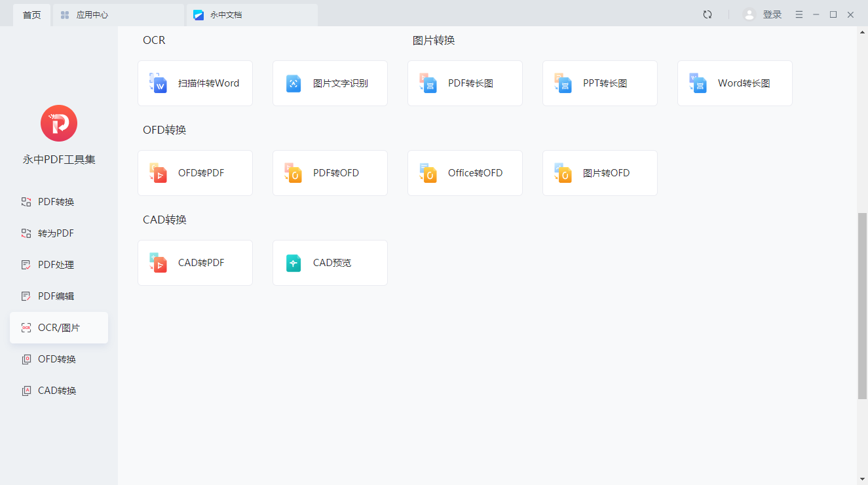Open the CAD预览 preview tool
The image size is (868, 485).
tap(330, 262)
